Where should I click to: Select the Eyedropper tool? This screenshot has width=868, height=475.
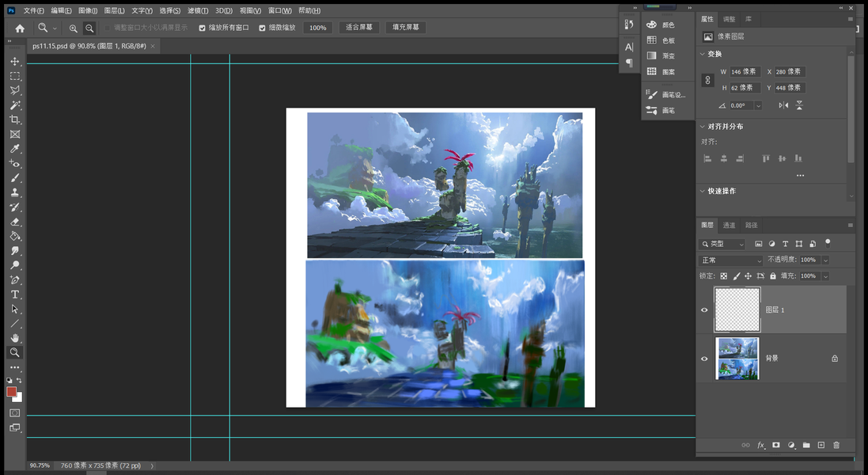point(15,148)
